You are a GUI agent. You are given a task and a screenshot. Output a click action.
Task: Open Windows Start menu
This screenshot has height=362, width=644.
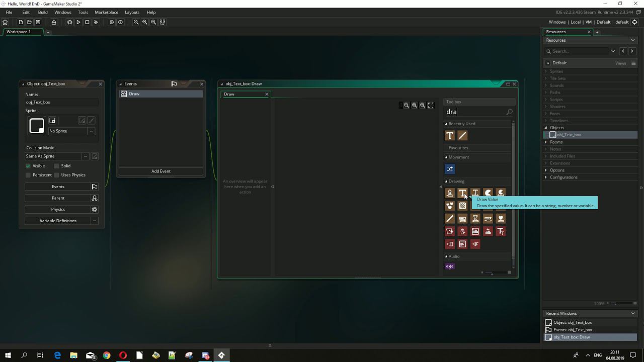coord(8,355)
